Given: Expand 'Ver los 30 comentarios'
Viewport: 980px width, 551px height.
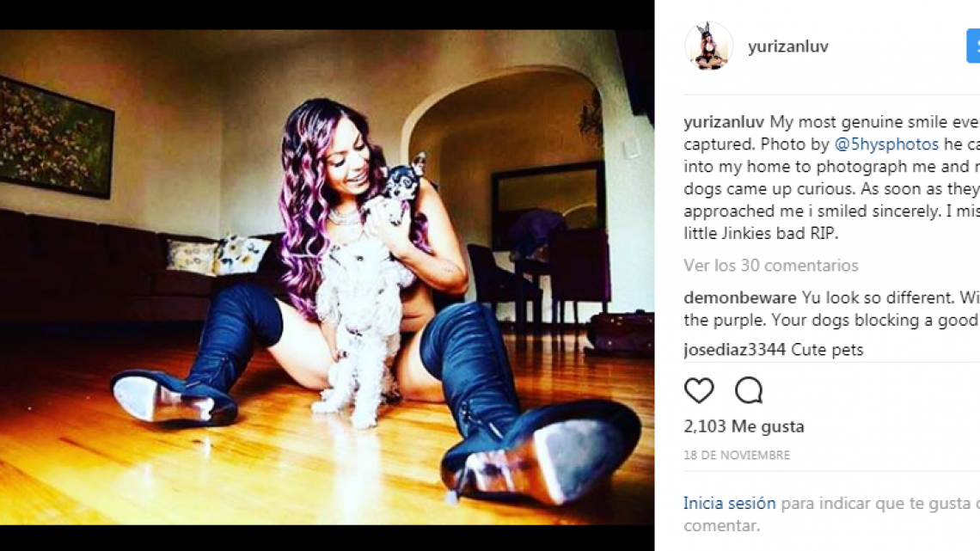Looking at the screenshot, I should tap(770, 266).
